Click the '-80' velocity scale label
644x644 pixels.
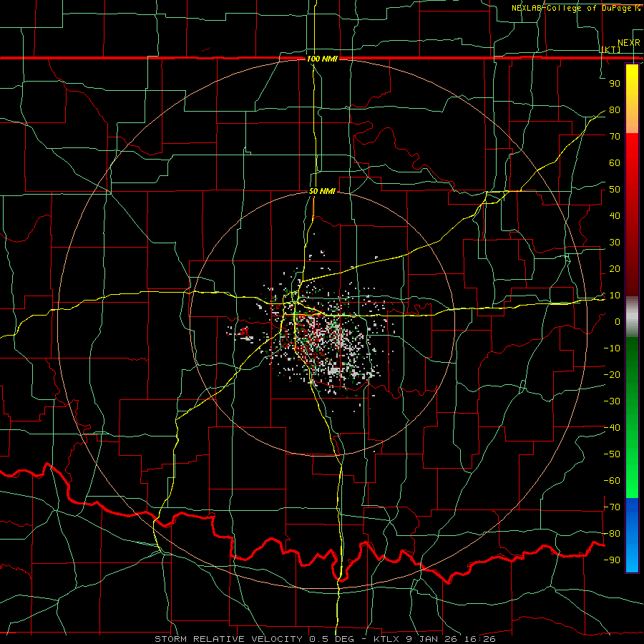(x=612, y=534)
